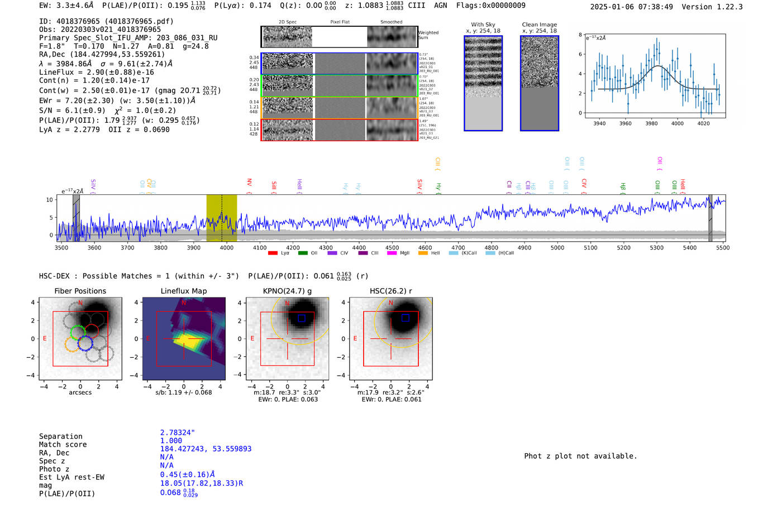The width and height of the screenshot is (782, 532).
Task: Click the matched RA, Dec value 184.427243, 53.559893
Action: point(206,449)
